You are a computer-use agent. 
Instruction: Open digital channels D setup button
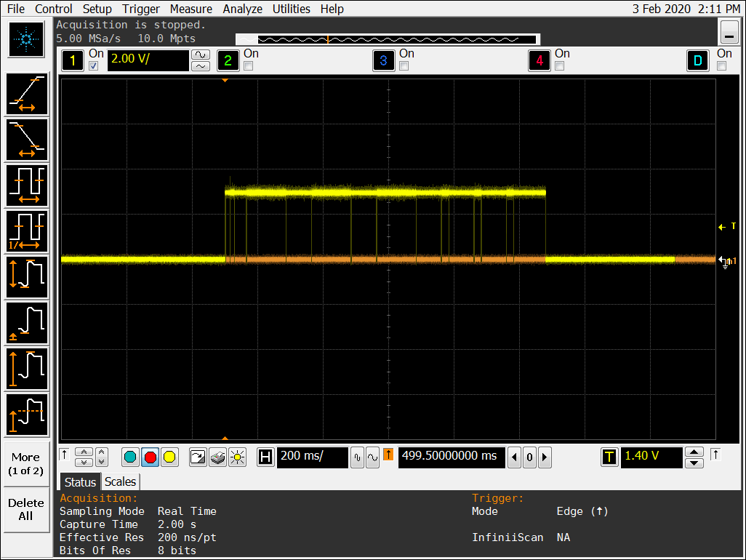(698, 60)
